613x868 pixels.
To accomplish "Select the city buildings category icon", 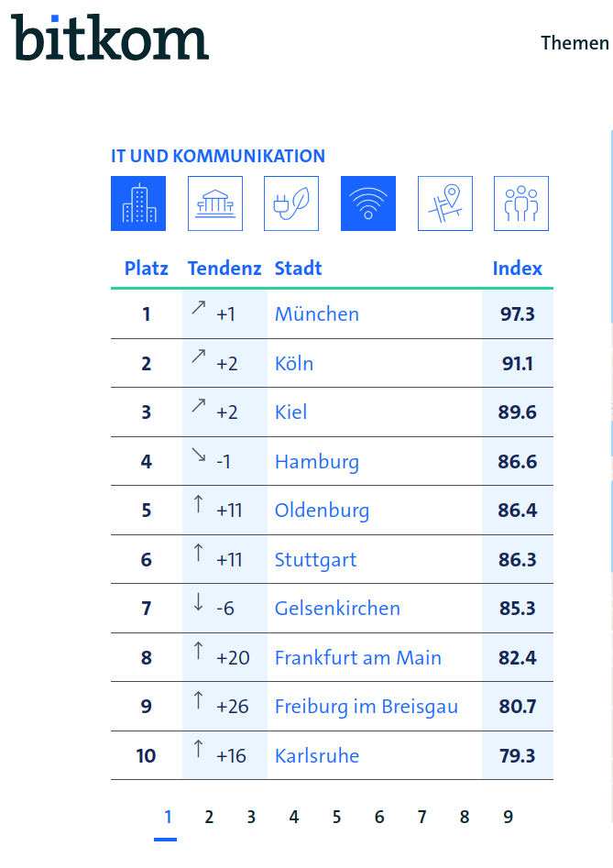I will point(138,203).
